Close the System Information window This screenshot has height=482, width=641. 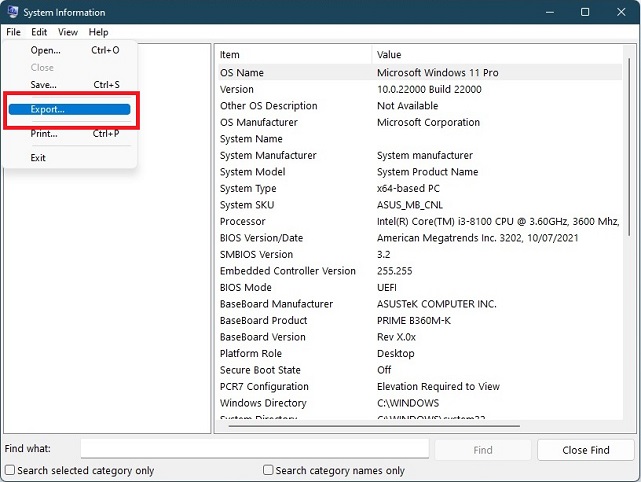pos(621,12)
